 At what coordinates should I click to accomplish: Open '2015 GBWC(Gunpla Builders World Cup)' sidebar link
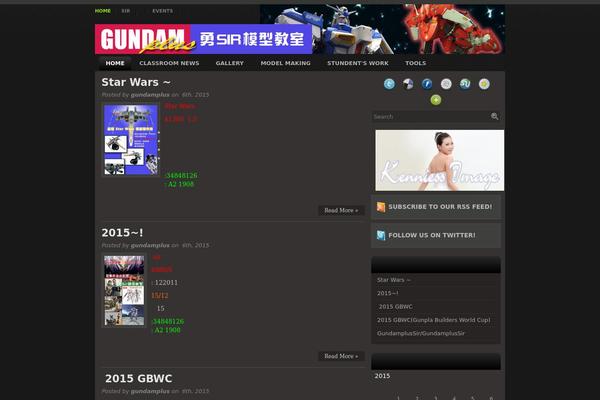pos(434,320)
